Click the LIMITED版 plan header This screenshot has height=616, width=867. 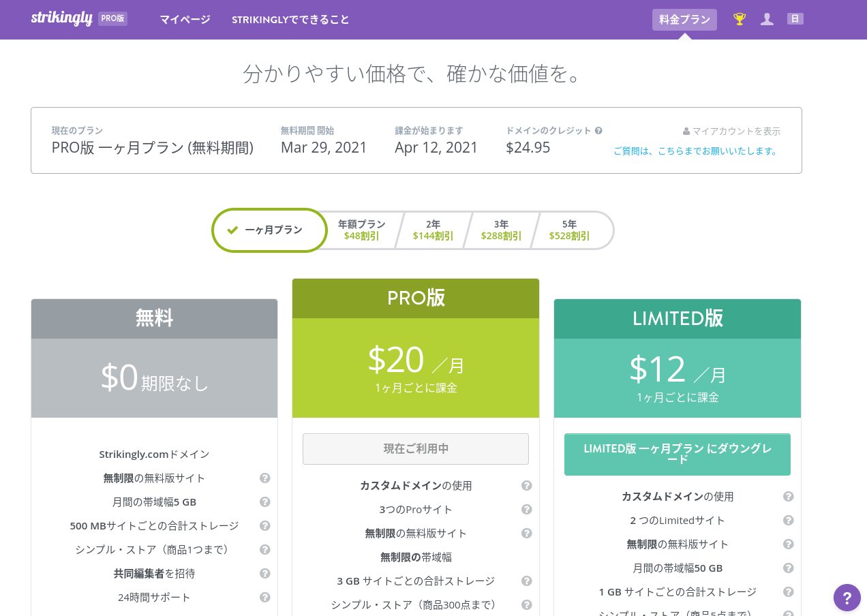(678, 319)
